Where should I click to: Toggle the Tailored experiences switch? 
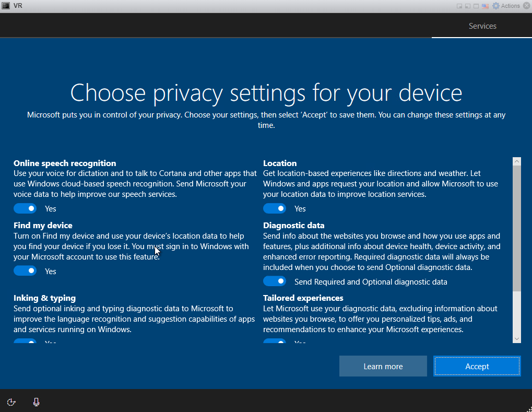(275, 341)
